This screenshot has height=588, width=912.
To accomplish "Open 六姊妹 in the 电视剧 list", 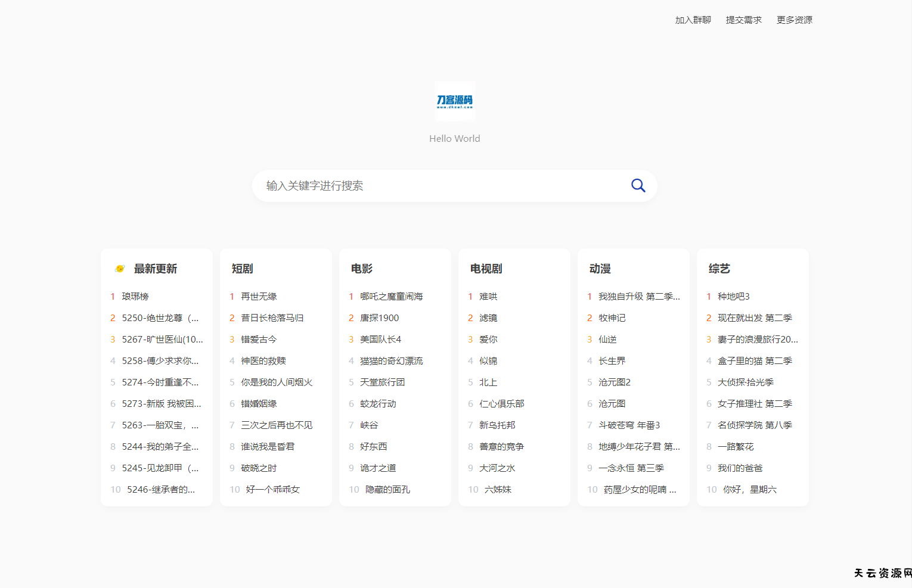I will coord(495,489).
